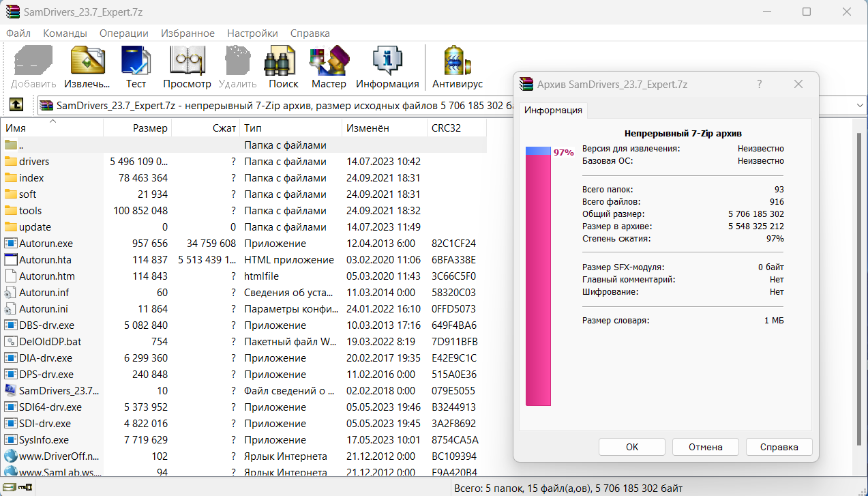Image resolution: width=868 pixels, height=496 pixels.
Task: Click the disk icon in status bar
Action: point(11,487)
